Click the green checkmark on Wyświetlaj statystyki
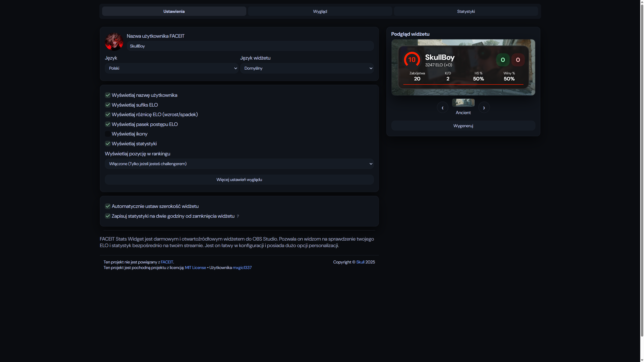The image size is (644, 362). [108, 144]
